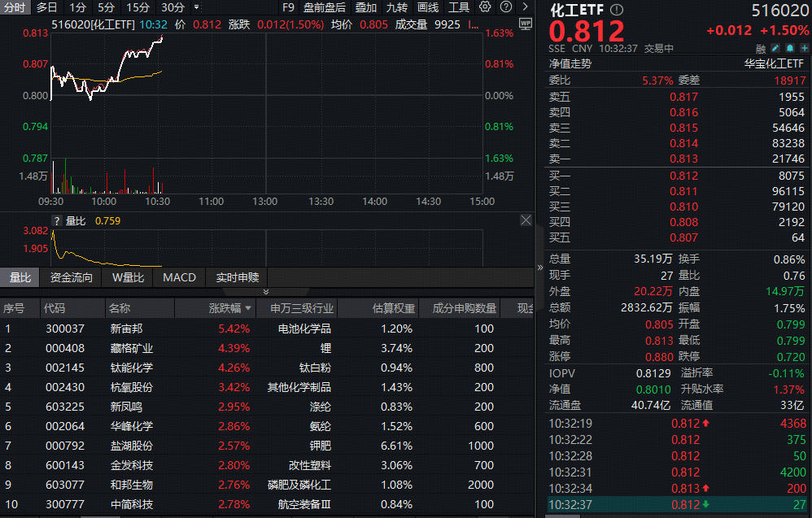Click the WP badge icon on chart

(525, 24)
